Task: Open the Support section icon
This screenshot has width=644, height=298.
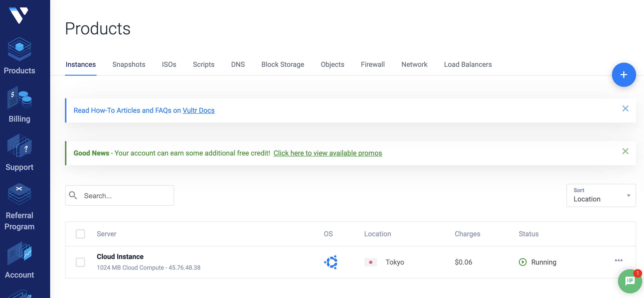Action: (x=20, y=146)
